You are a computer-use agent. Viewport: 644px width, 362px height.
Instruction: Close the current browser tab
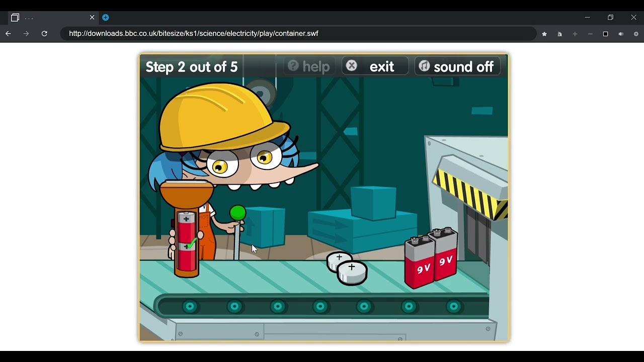[92, 17]
